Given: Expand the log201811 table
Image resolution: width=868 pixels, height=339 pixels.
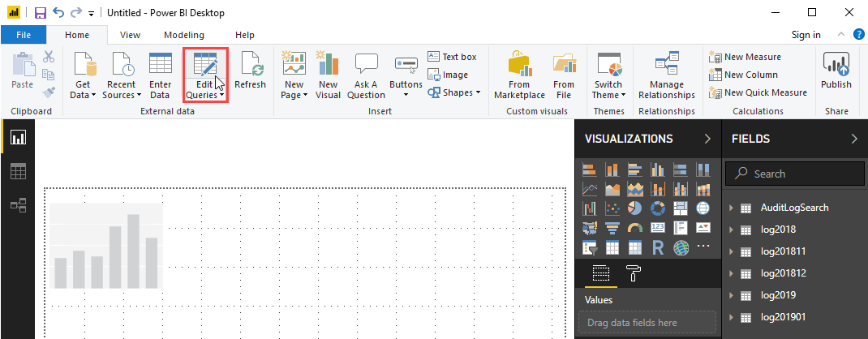Looking at the screenshot, I should pyautogui.click(x=731, y=251).
